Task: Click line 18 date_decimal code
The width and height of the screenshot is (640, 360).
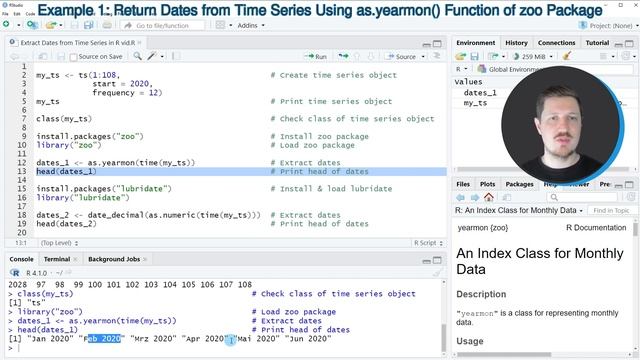Action: pyautogui.click(x=148, y=215)
